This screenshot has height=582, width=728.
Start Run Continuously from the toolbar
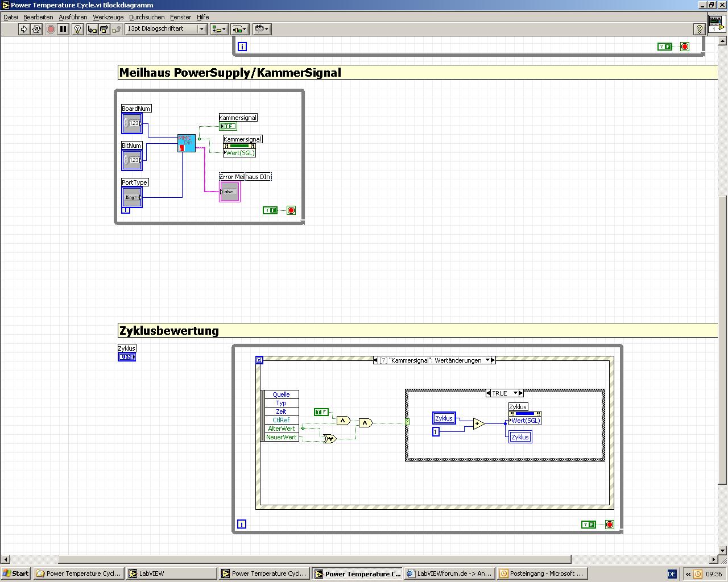pyautogui.click(x=36, y=29)
